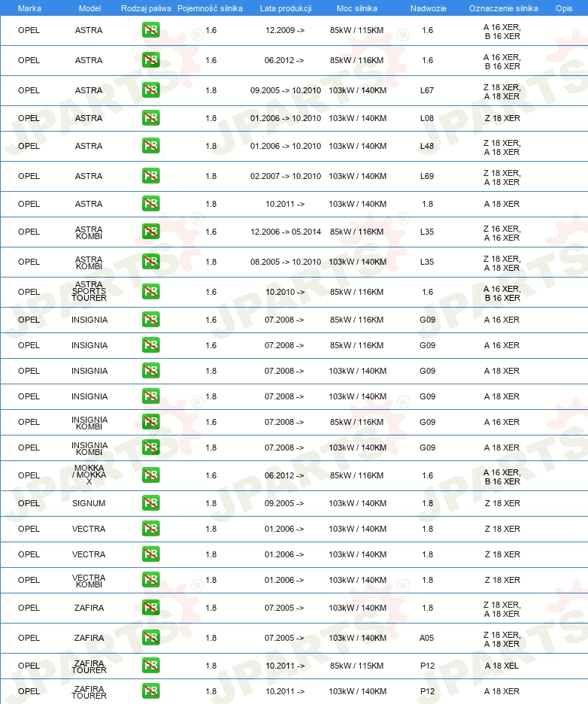Click fuel icon in ZAFIRA A05 row
This screenshot has width=588, height=704.
[x=151, y=638]
